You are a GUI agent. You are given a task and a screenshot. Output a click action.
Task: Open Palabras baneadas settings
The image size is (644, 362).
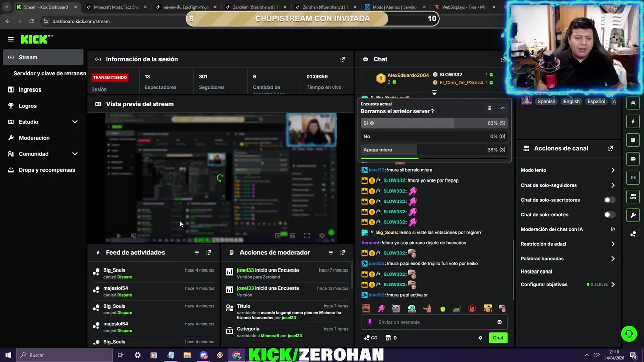point(568,259)
